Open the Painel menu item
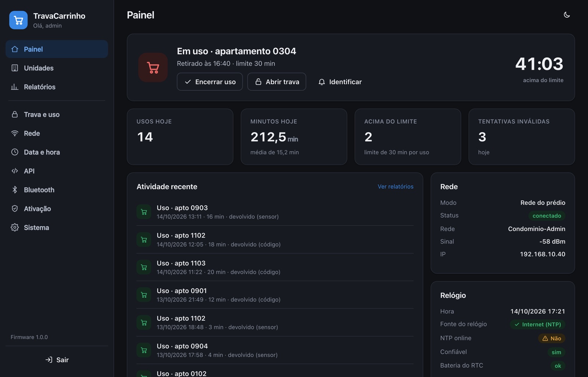 (57, 49)
